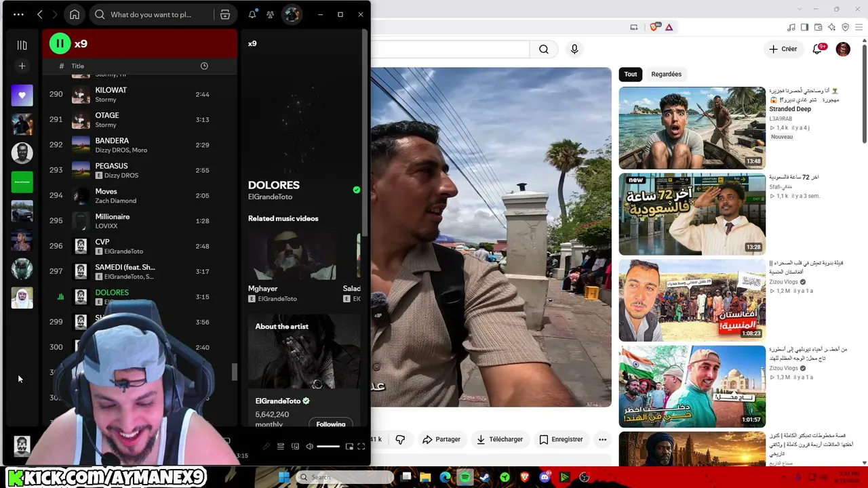Sort the playlist by duration clock icon
868x488 pixels.
pos(204,66)
